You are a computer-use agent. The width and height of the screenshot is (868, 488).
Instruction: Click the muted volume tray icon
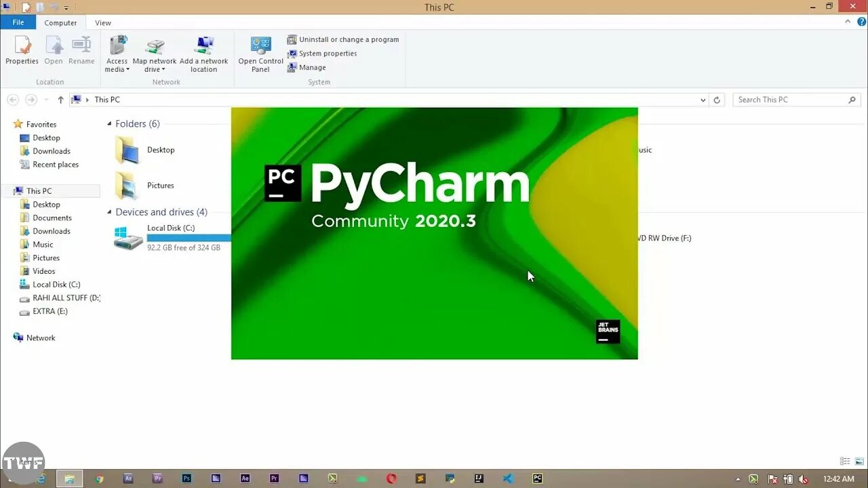point(804,479)
